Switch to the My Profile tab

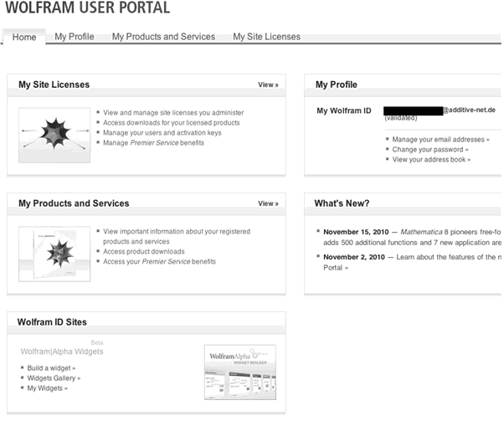[75, 37]
